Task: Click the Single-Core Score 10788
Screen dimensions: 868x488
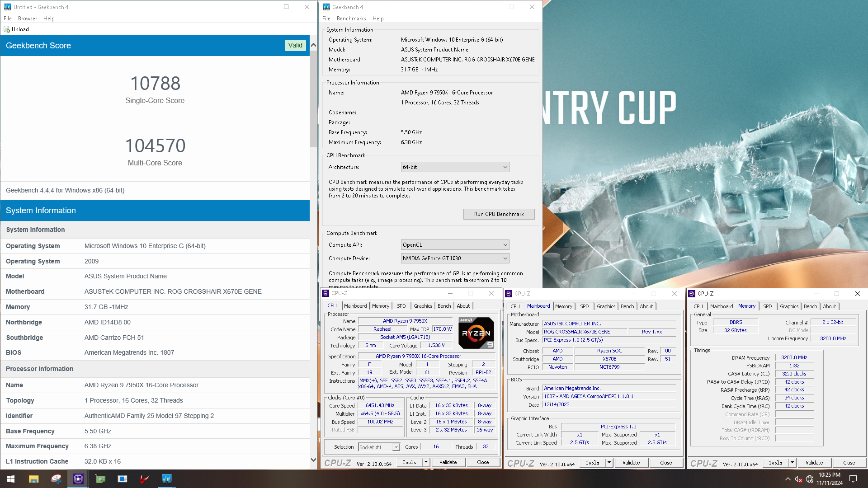Action: pyautogui.click(x=155, y=83)
